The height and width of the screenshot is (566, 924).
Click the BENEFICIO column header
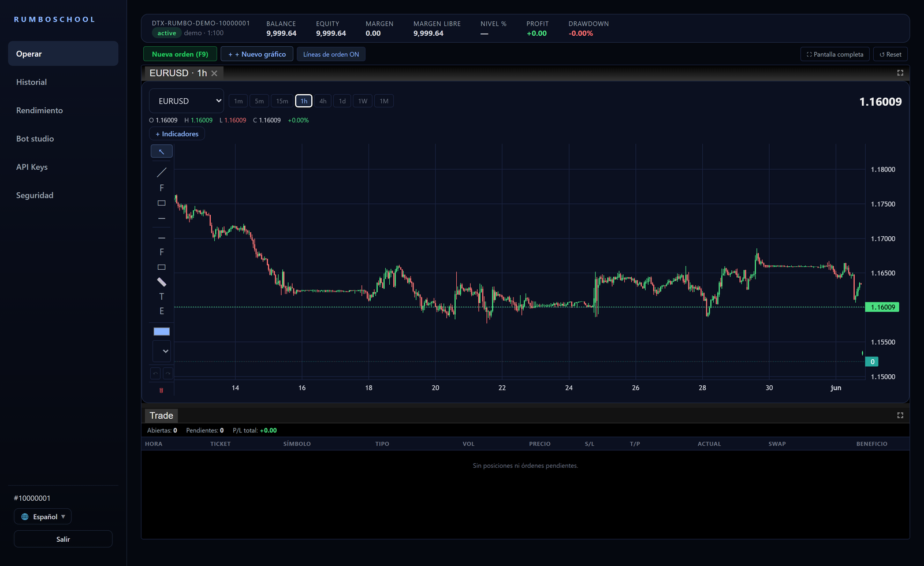872,444
